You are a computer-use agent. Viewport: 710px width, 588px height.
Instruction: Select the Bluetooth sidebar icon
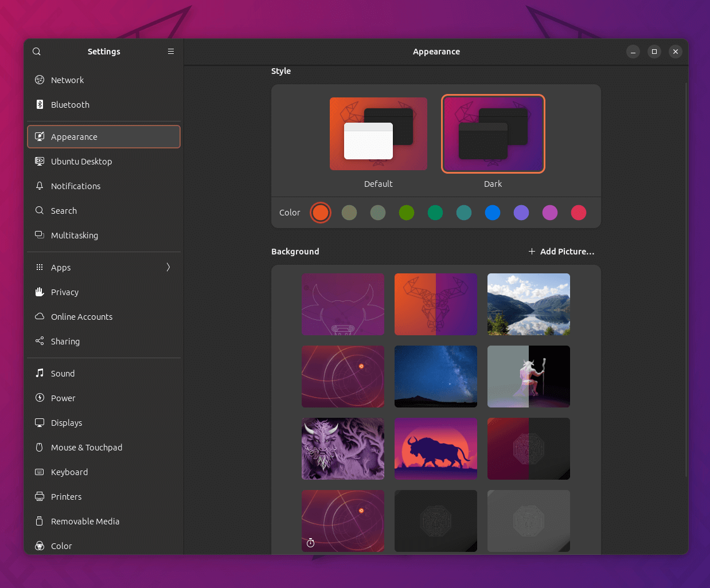click(39, 104)
